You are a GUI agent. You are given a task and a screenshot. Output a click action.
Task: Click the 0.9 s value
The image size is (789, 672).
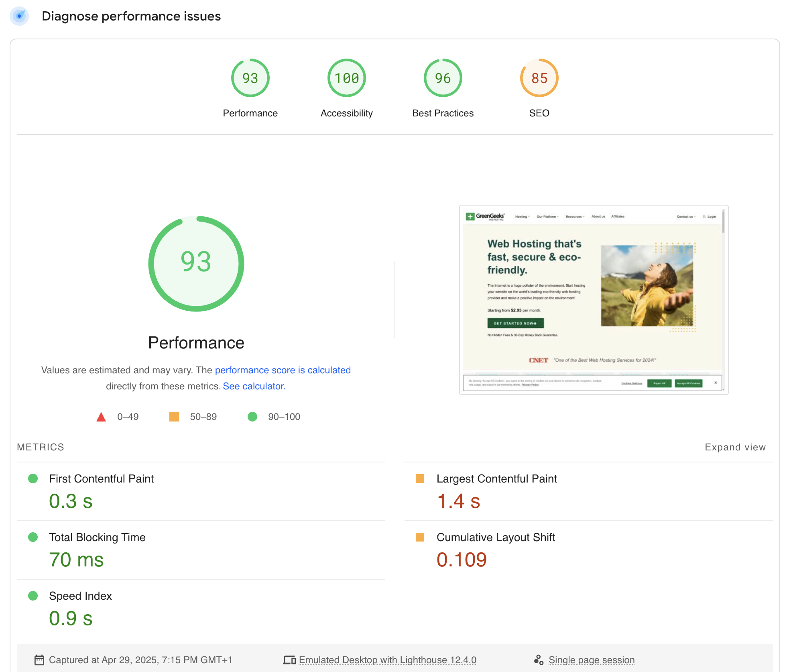[71, 618]
